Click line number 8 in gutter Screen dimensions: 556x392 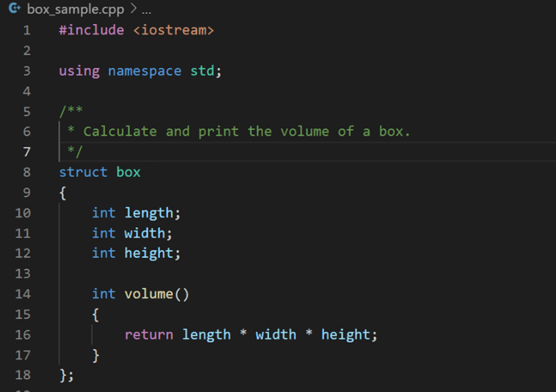27,172
